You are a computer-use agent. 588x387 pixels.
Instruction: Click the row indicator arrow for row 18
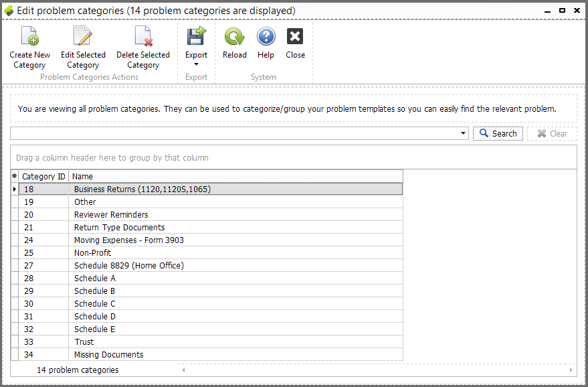15,189
